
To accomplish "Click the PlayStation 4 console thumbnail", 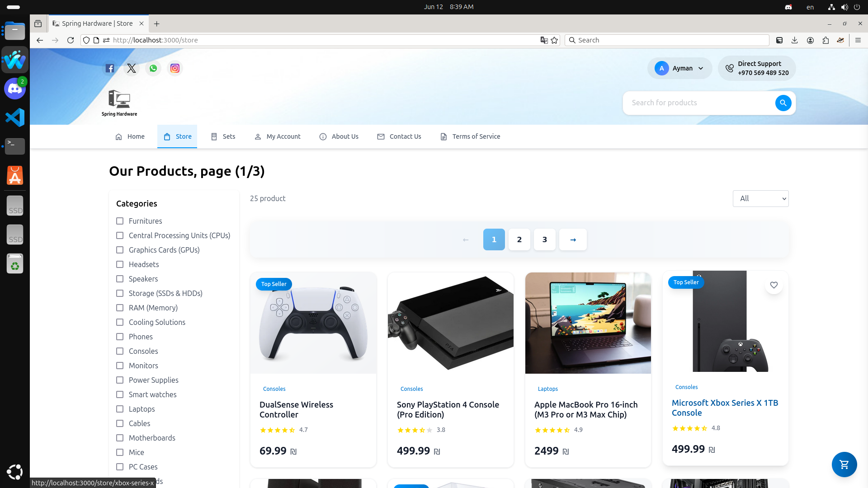I will pos(451,323).
